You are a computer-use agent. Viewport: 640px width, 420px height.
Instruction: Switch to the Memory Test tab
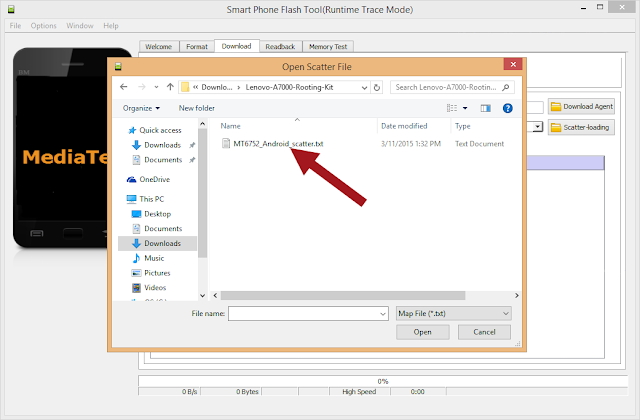click(x=328, y=47)
